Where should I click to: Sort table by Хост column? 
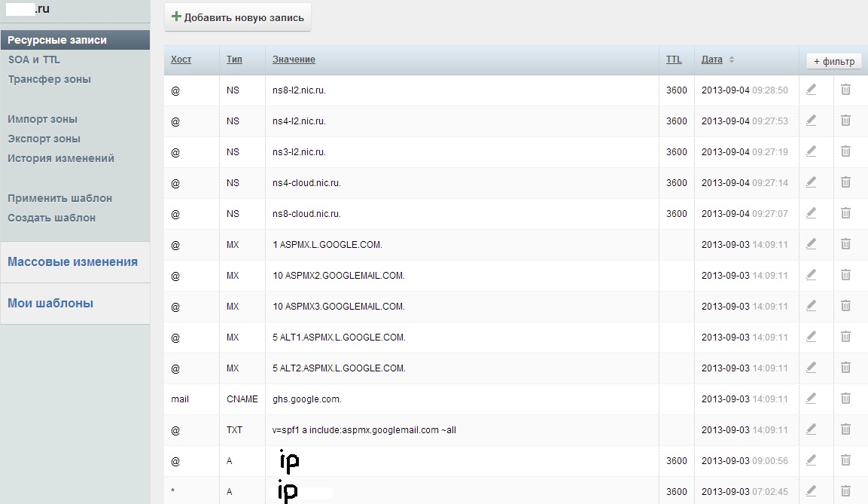181,60
